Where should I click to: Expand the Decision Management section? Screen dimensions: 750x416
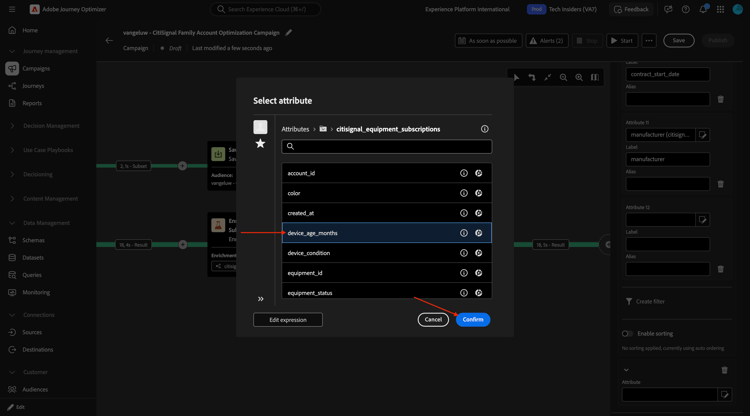click(x=12, y=126)
